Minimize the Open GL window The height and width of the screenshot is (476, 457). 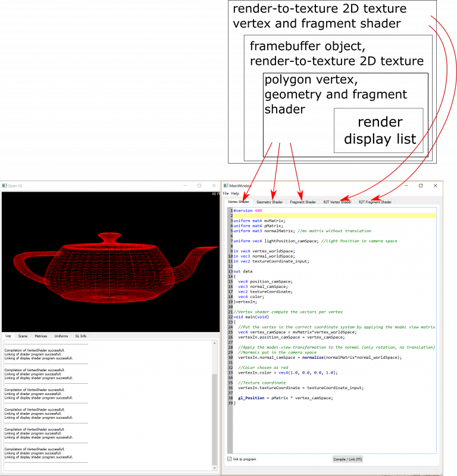click(184, 186)
